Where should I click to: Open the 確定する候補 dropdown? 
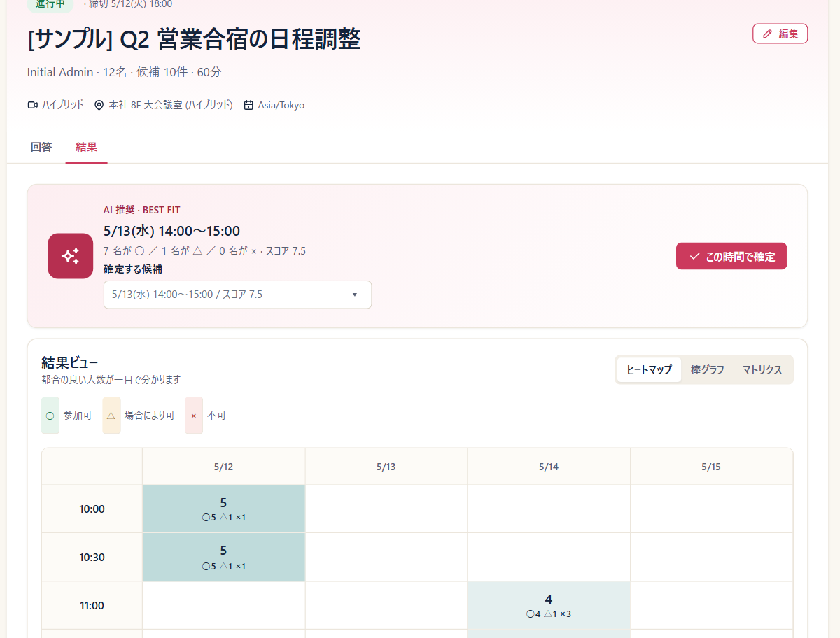click(x=237, y=295)
